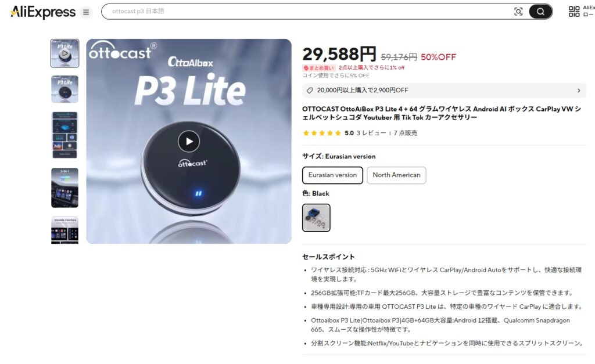Click the bundle deal まとめ買い badge
Image resolution: width=595 pixels, height=364 pixels.
tap(319, 68)
